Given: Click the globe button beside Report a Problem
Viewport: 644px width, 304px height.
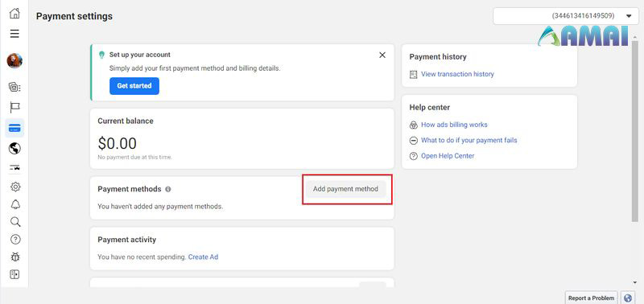Looking at the screenshot, I should click(628, 298).
